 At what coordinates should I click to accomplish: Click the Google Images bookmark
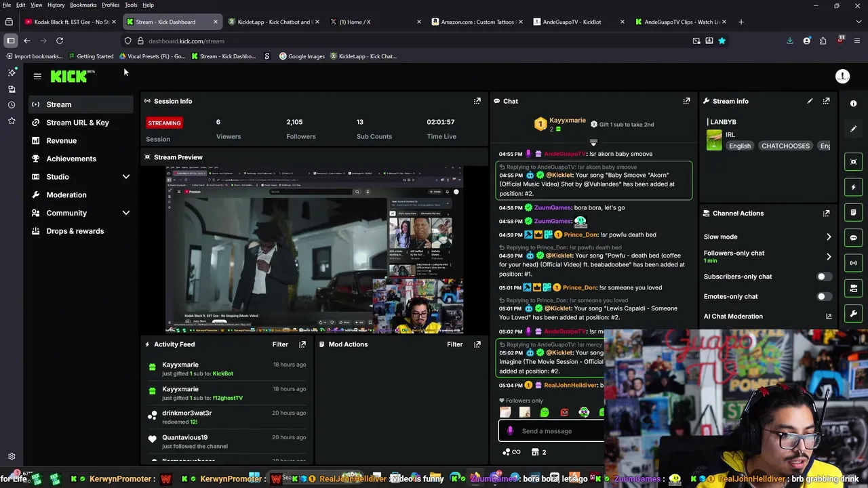302,56
